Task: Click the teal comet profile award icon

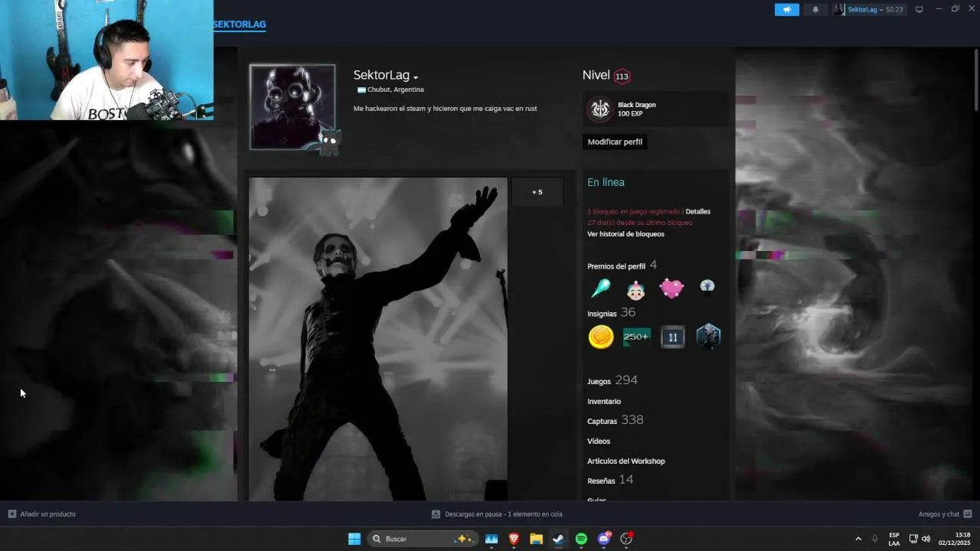Action: 600,289
